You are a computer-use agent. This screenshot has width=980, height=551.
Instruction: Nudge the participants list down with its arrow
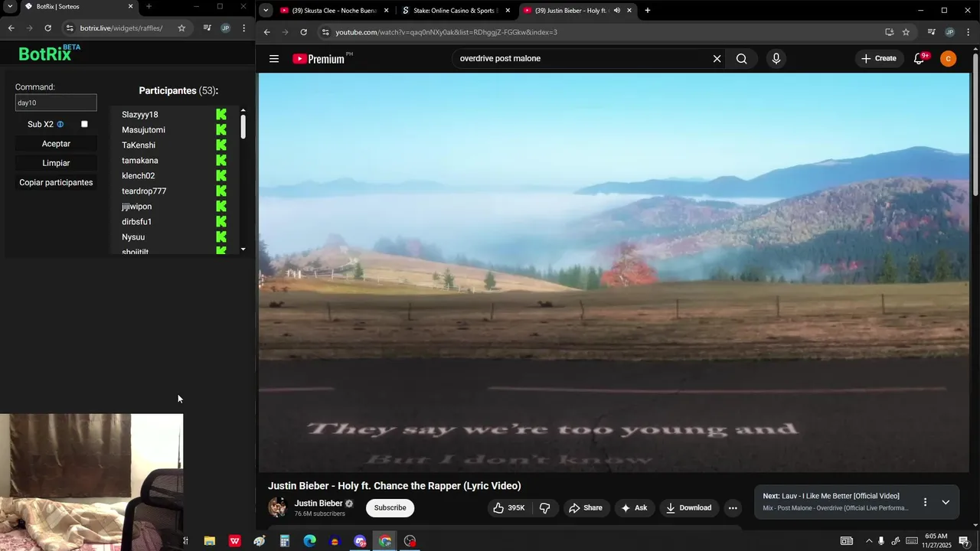(243, 249)
